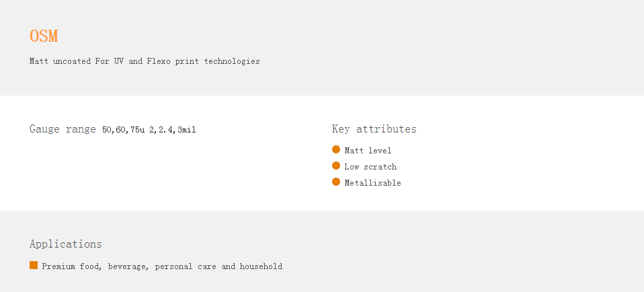Click the word technologies in subtitle
Viewport: 644px width, 292px height.
coord(232,61)
